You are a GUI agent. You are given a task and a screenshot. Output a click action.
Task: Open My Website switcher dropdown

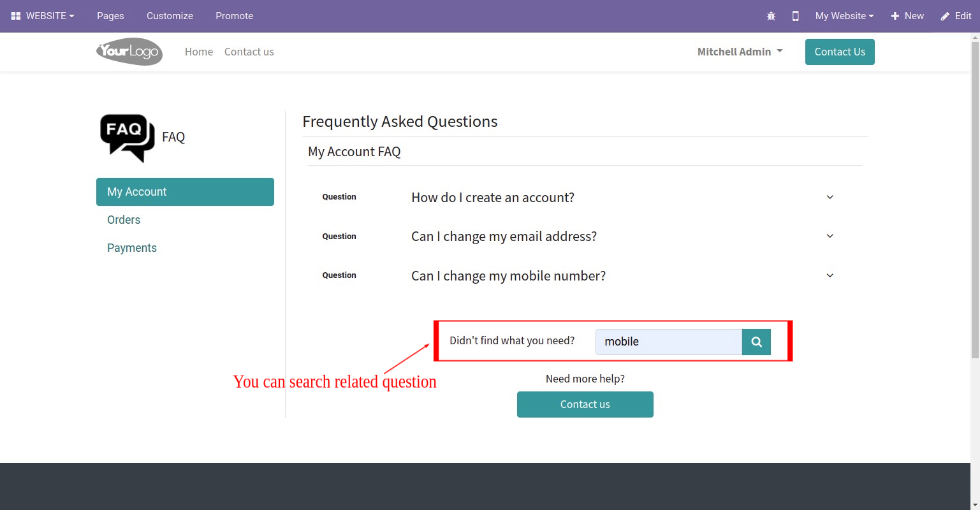pos(844,16)
